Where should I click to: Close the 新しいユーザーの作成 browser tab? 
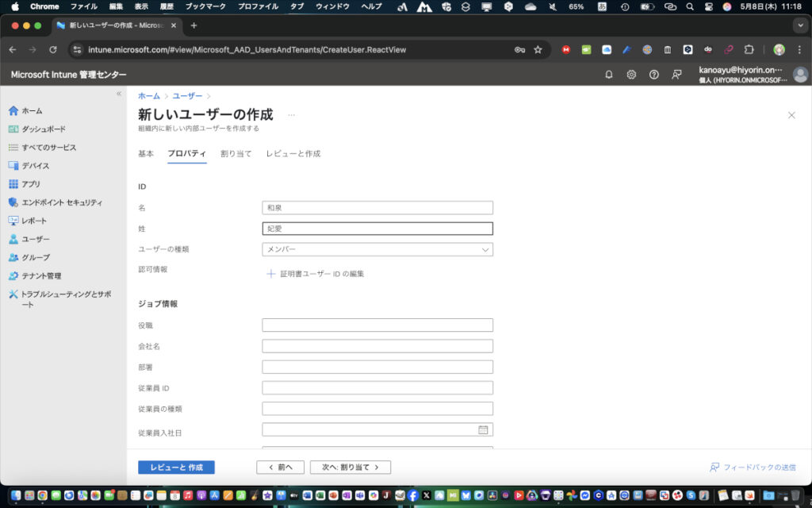(x=174, y=25)
